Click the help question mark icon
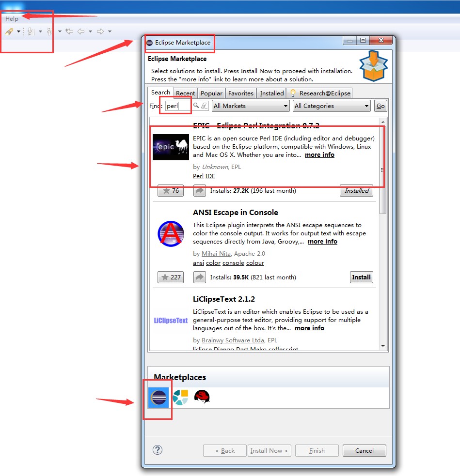460x476 pixels. (158, 450)
